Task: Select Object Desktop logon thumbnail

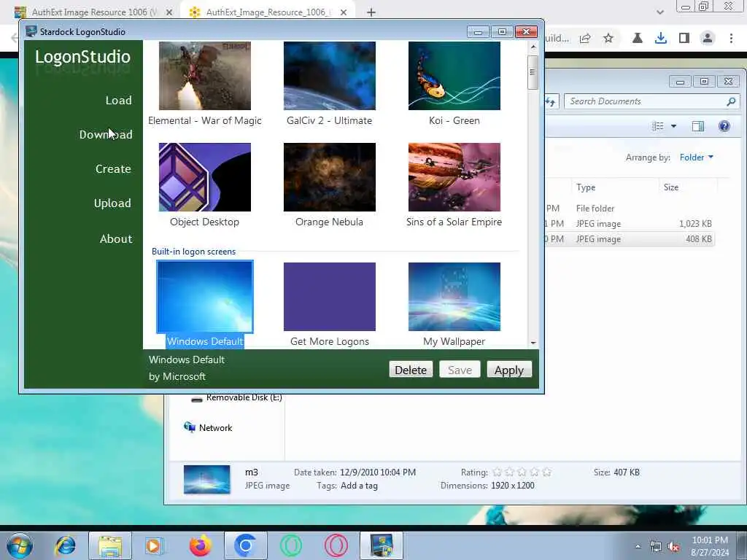Action: (205, 177)
